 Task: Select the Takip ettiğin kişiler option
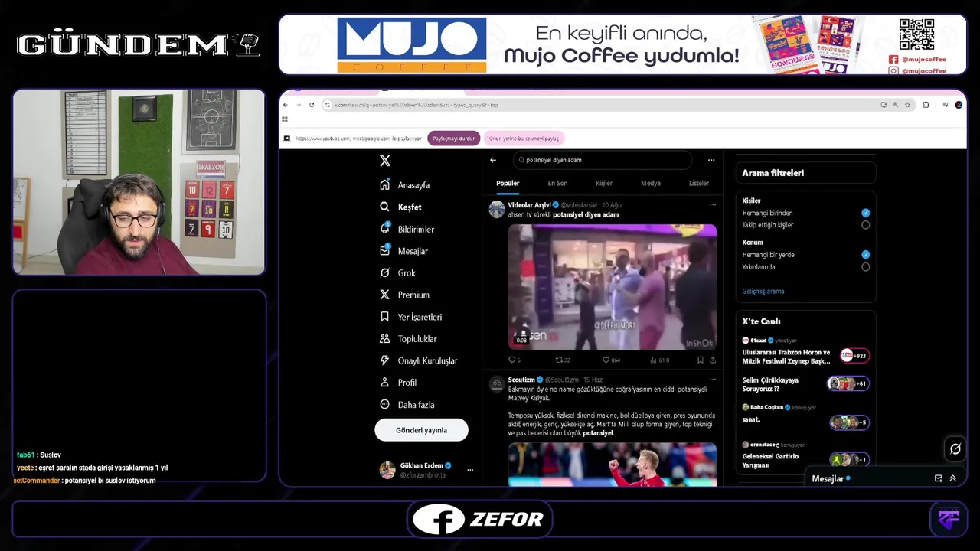(x=865, y=225)
